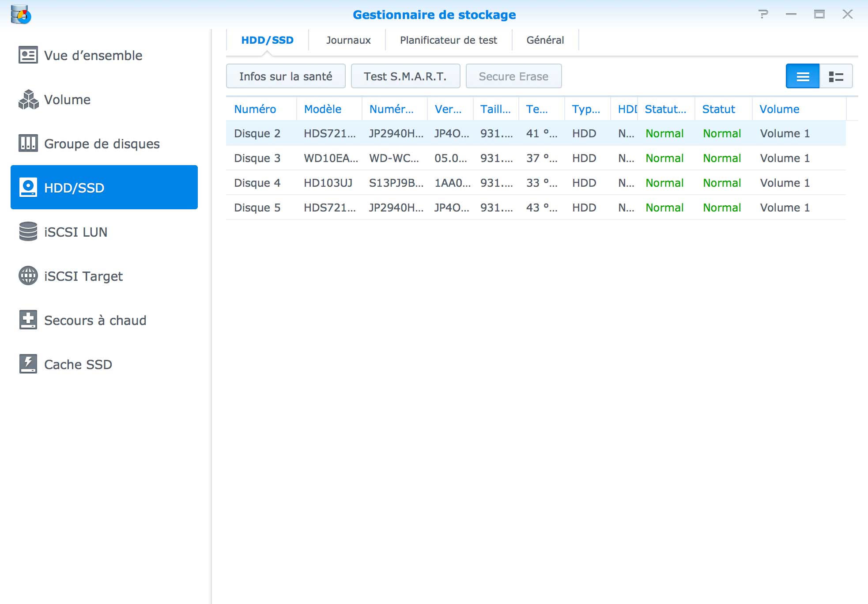Screen dimensions: 868x604
Task: Open iSCSI Target globe icon
Action: pyautogui.click(x=28, y=276)
